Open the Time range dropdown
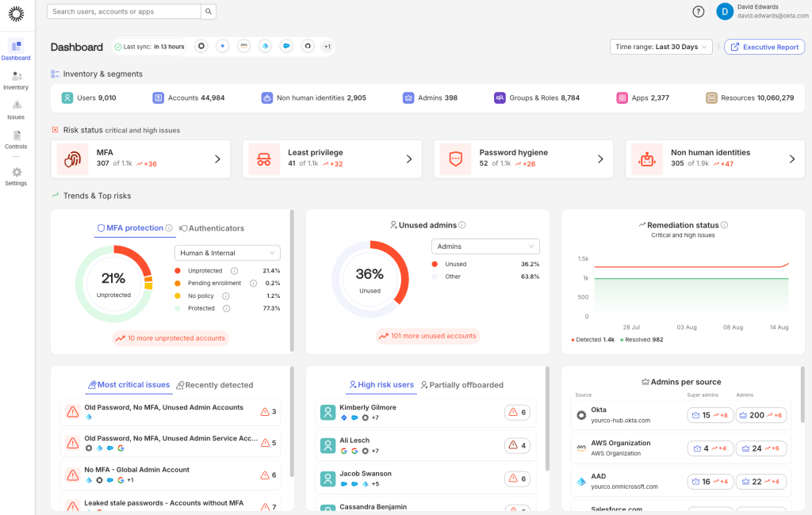Screen dimensions: 812x515 click(x=661, y=47)
